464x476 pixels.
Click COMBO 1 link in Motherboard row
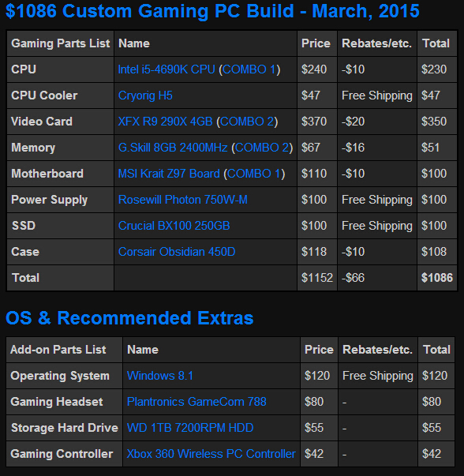coord(254,174)
